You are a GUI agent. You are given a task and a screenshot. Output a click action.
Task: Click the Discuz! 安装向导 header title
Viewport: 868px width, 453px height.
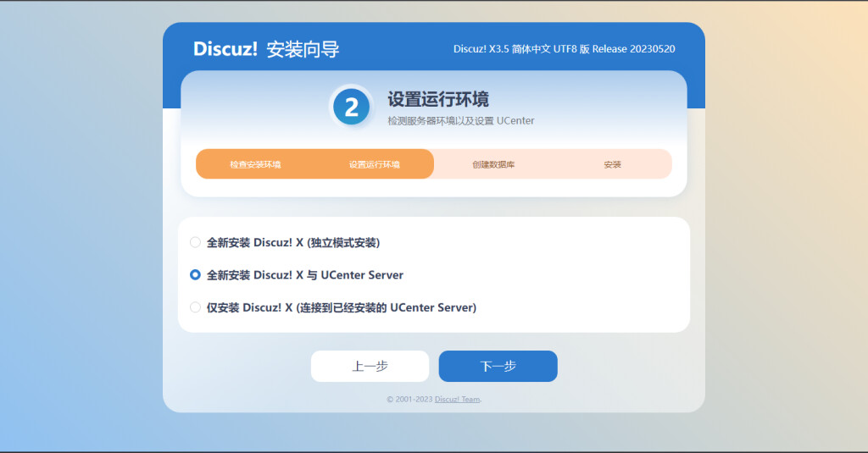[x=266, y=48]
